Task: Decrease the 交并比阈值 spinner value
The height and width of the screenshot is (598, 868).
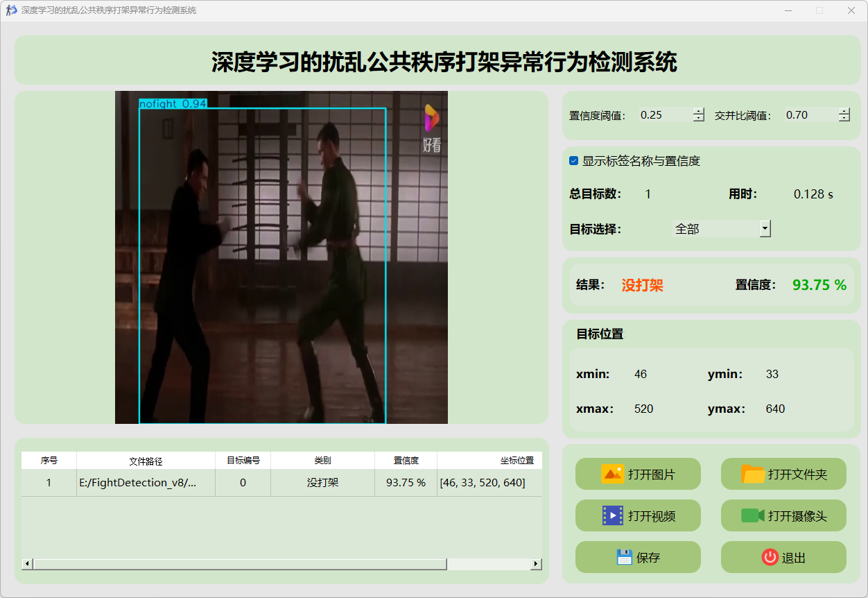Action: [844, 119]
